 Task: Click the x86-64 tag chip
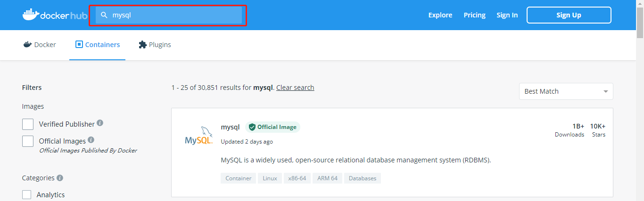pos(297,178)
